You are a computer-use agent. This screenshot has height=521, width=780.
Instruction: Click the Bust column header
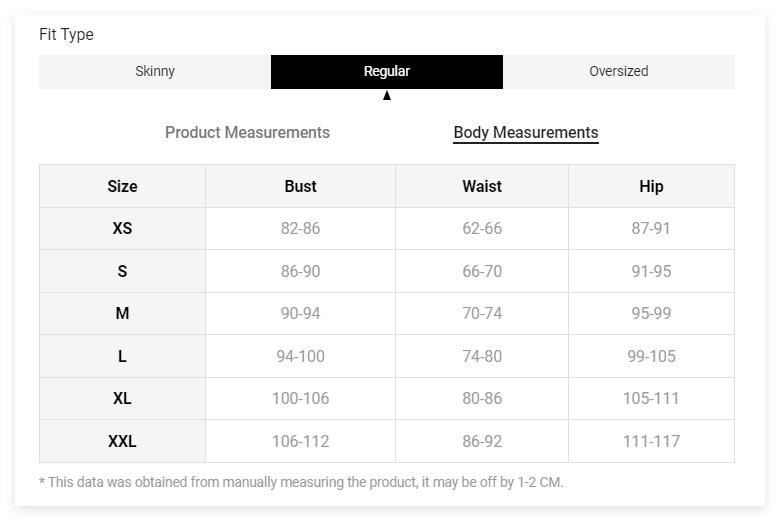pyautogui.click(x=300, y=186)
